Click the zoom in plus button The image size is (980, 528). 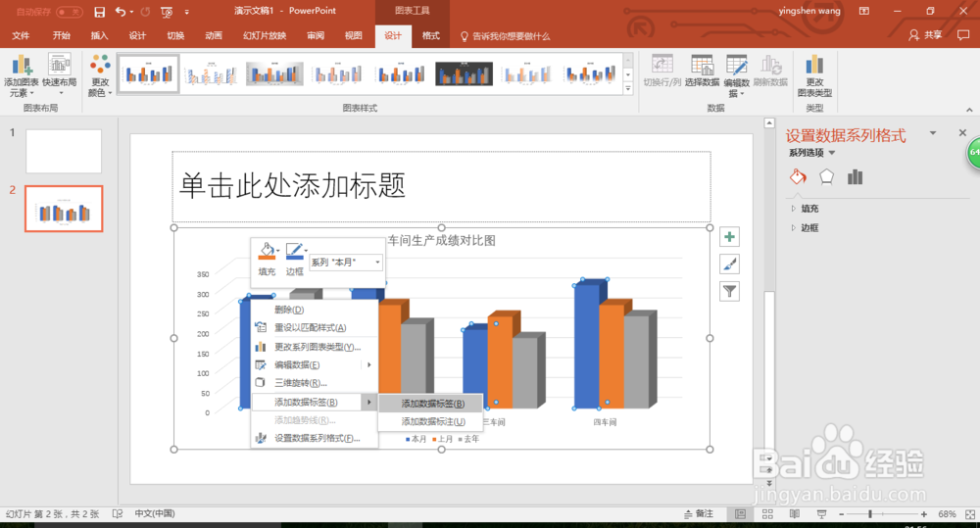click(924, 513)
